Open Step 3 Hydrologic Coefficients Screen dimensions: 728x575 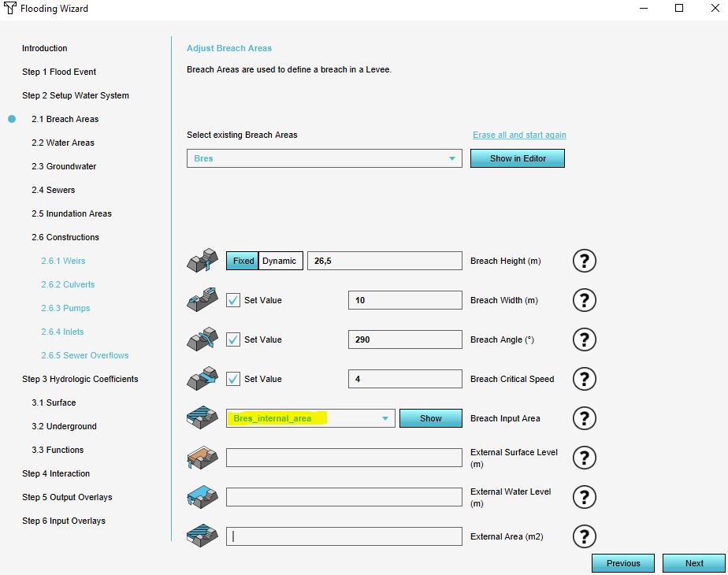[x=80, y=379]
